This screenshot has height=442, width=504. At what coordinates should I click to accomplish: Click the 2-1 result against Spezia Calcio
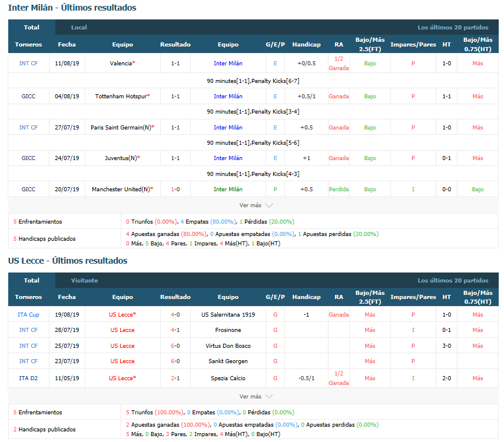click(x=175, y=378)
